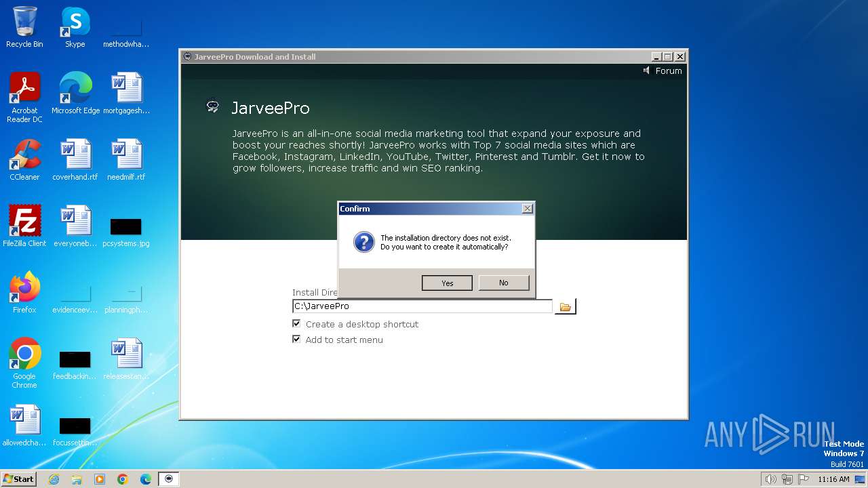Click the speaker icon next to Forum

646,70
